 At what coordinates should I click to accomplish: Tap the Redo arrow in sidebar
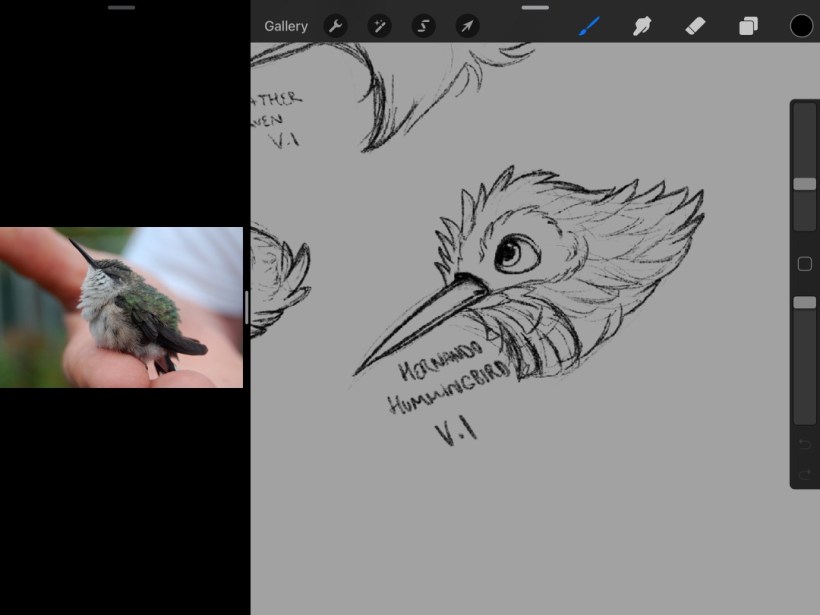pyautogui.click(x=804, y=474)
